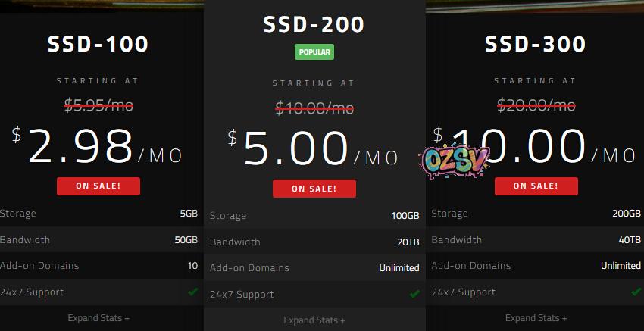Image resolution: width=644 pixels, height=331 pixels.
Task: Click the $5.00/MO sale price
Action: 314,150
